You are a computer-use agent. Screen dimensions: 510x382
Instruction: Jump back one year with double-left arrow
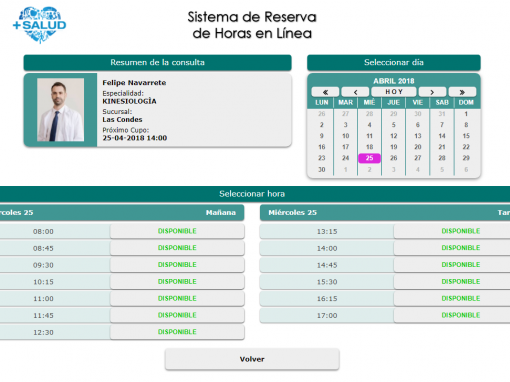click(325, 92)
